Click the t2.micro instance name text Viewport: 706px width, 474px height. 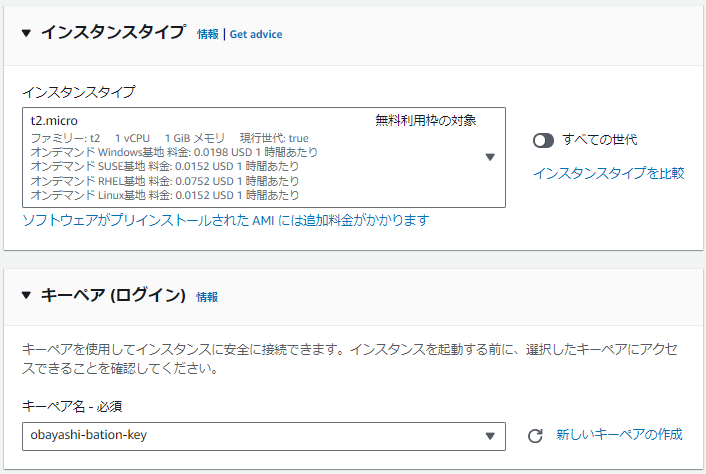(54, 121)
